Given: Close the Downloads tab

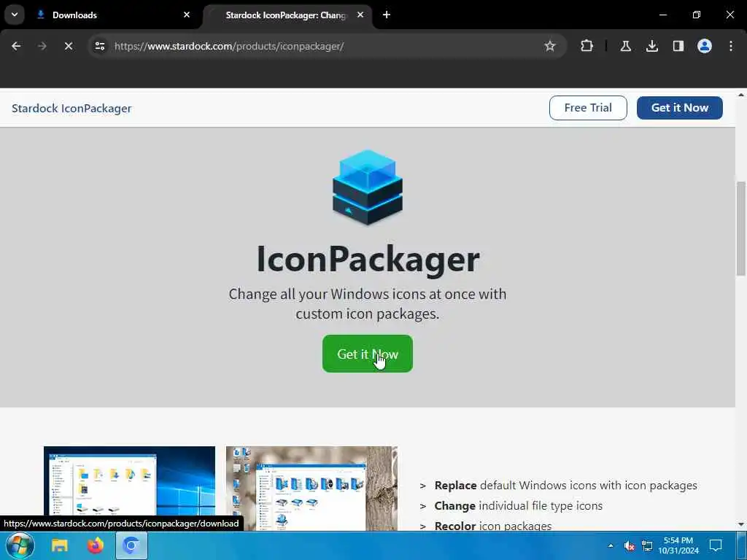Looking at the screenshot, I should pos(187,15).
